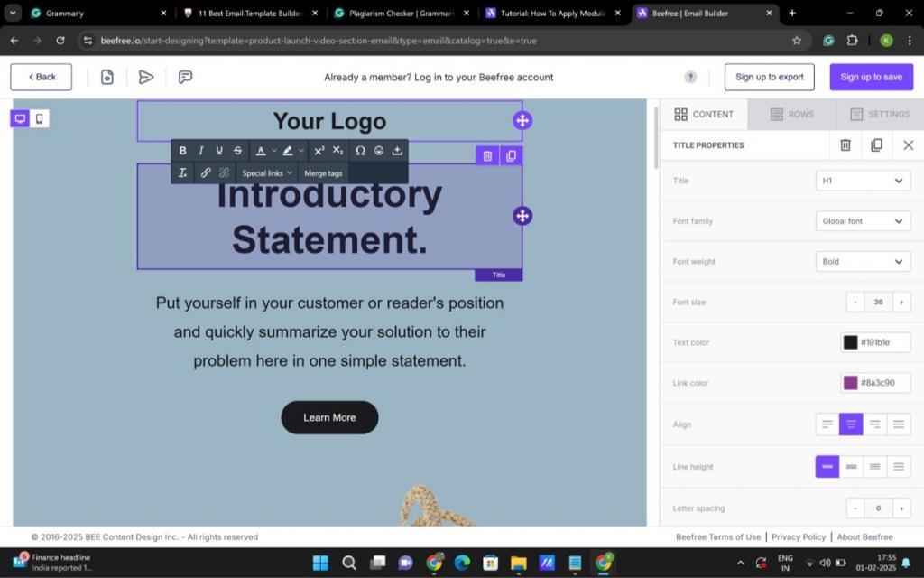This screenshot has height=578, width=924.
Task: Switch to the ROWS tab
Action: point(791,114)
